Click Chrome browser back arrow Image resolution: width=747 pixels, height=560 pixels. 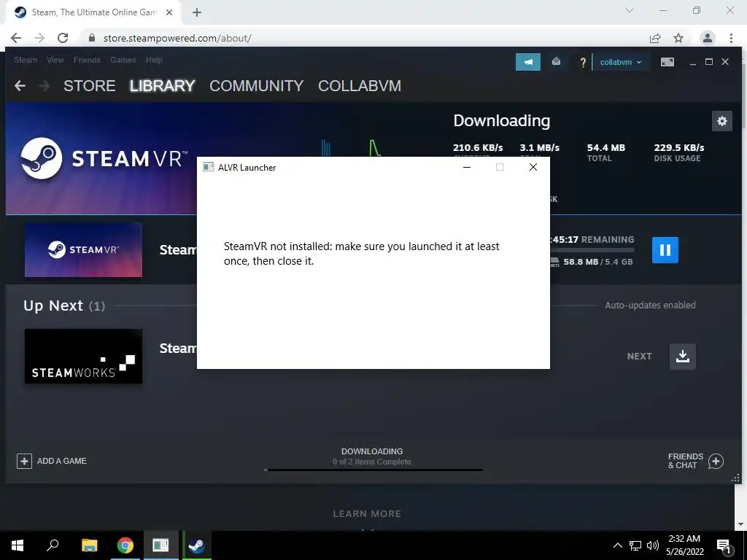point(16,38)
